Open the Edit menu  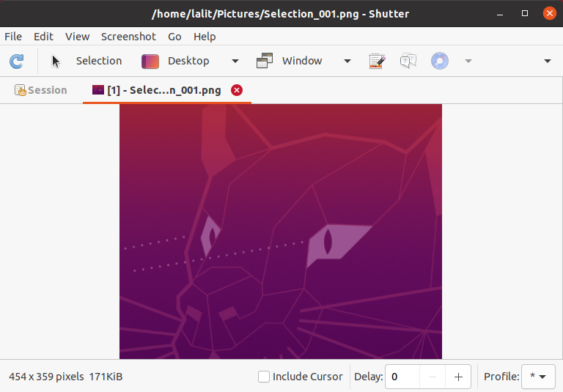coord(43,37)
